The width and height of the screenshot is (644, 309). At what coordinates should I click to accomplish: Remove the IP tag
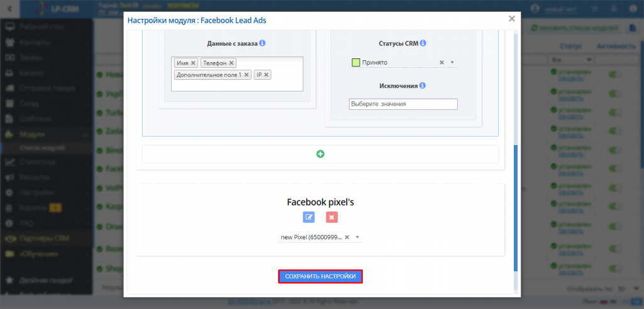(266, 75)
